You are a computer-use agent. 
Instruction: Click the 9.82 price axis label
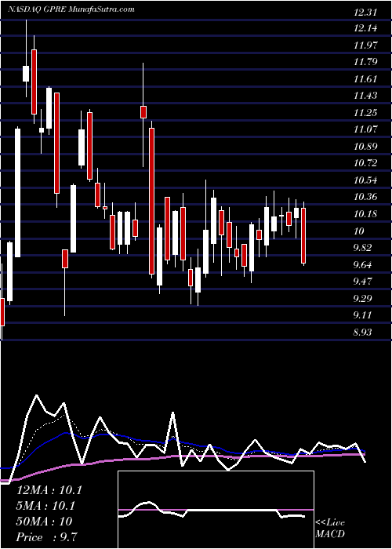pyautogui.click(x=362, y=248)
